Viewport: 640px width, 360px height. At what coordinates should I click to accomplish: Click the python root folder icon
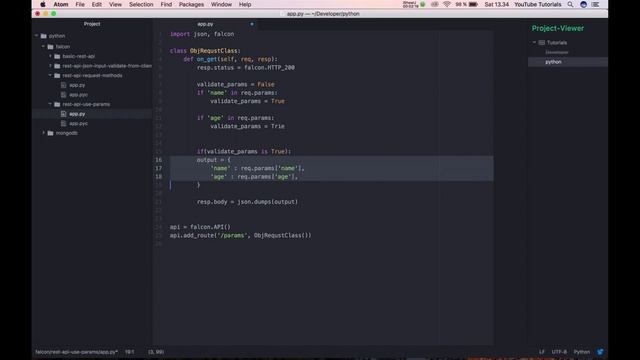pos(44,36)
